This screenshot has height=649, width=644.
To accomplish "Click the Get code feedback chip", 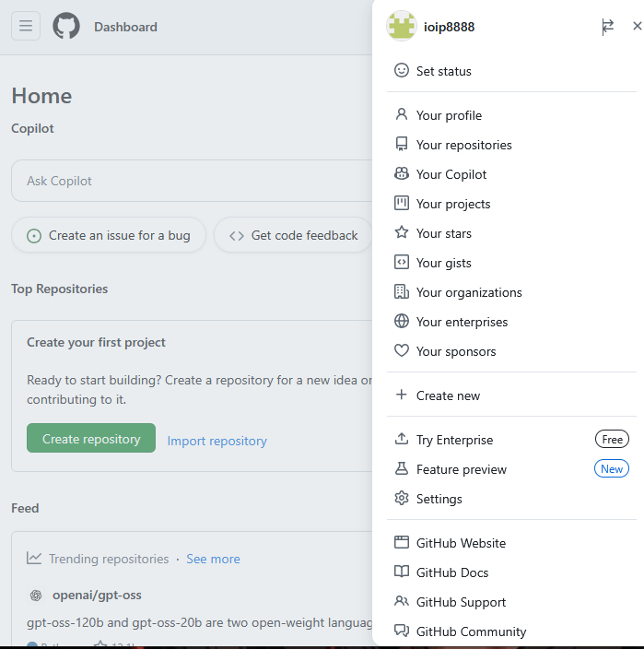I will (x=294, y=235).
